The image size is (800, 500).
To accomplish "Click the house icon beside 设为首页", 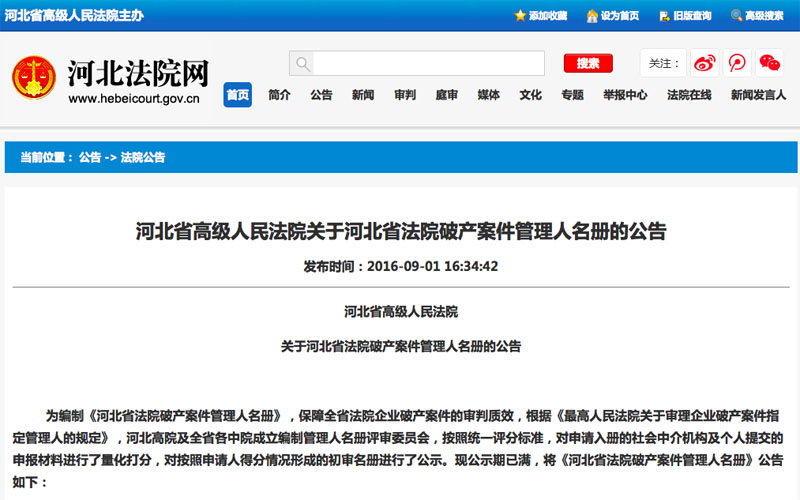I will coord(592,16).
